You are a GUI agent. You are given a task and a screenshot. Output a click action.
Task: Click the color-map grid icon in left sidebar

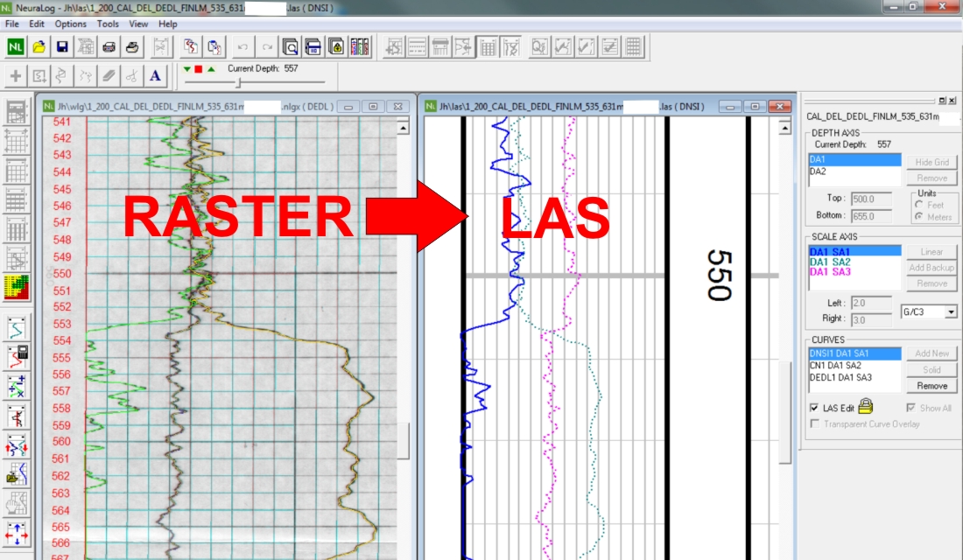click(17, 287)
